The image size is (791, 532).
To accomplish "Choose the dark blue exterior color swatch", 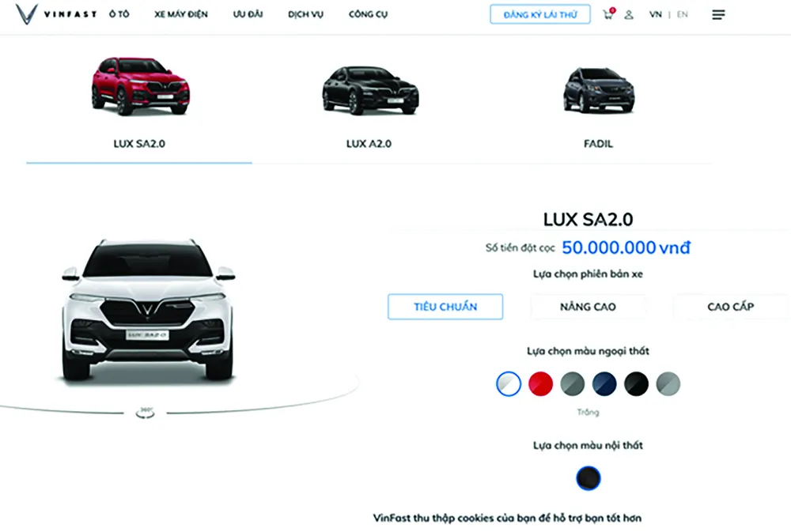I will click(604, 383).
